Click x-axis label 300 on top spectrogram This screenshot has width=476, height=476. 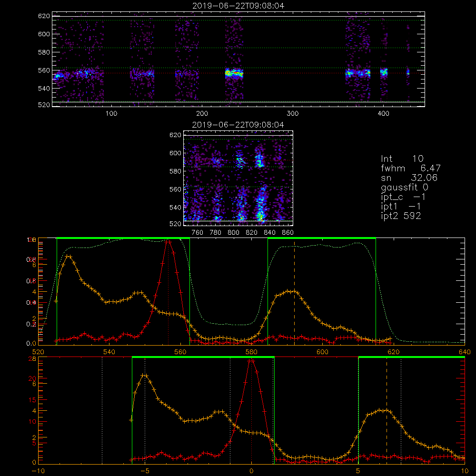(x=293, y=114)
